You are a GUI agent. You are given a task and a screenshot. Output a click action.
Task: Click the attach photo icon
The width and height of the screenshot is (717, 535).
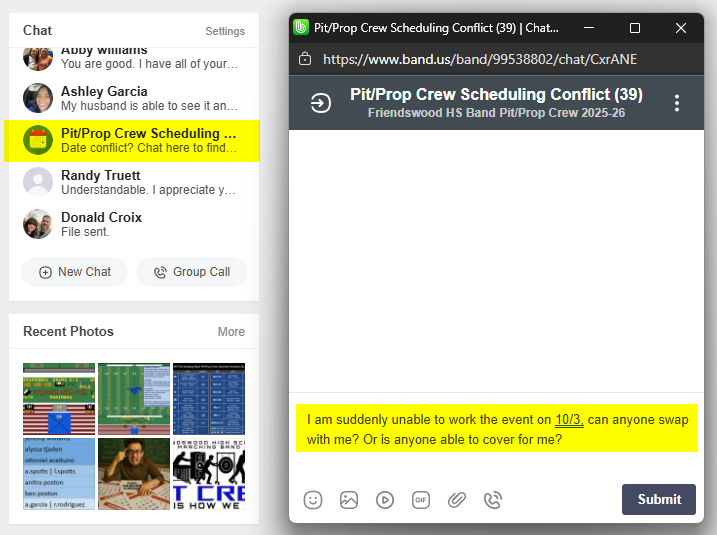pos(349,500)
